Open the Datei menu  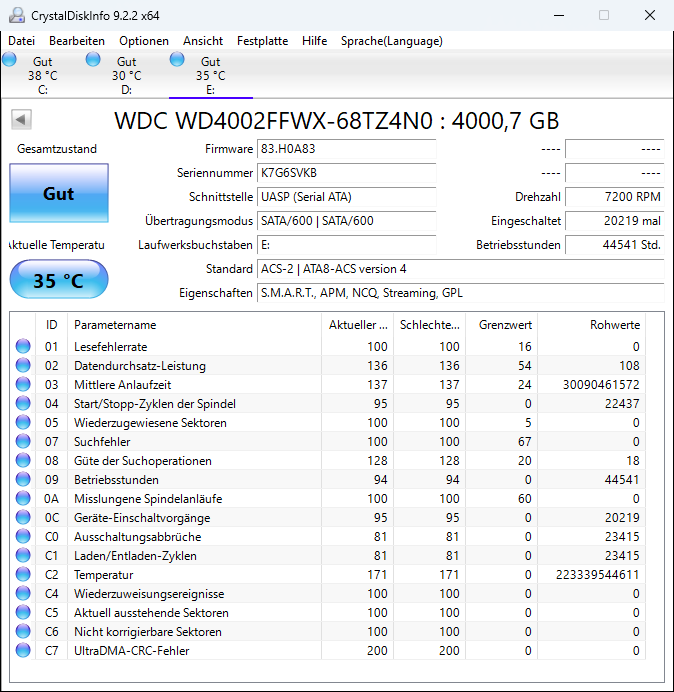point(21,41)
